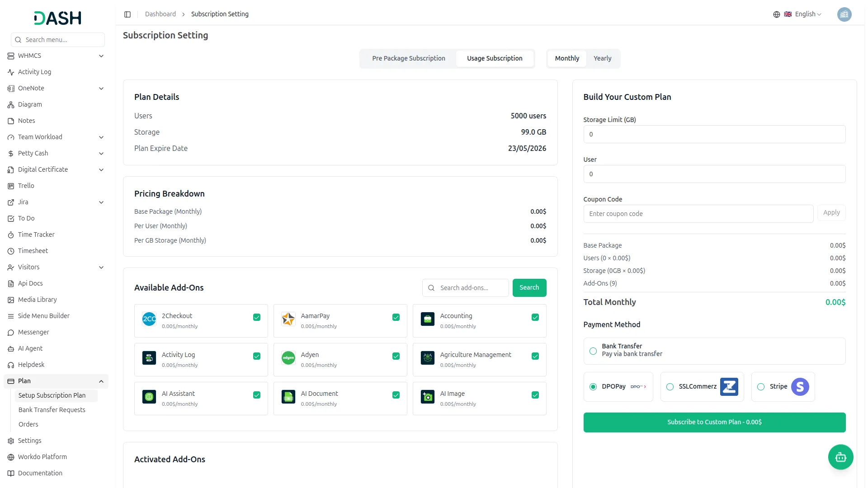Viewport: 868px width, 488px height.
Task: Click the AI Image camera icon
Action: (428, 397)
